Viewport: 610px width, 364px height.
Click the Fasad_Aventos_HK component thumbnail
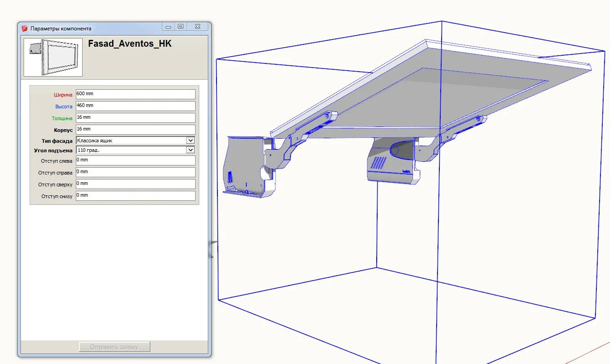[x=53, y=57]
